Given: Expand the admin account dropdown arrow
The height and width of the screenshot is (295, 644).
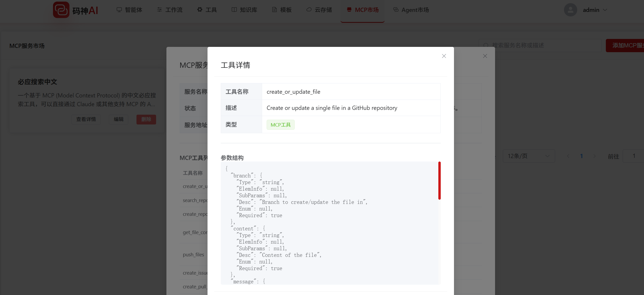Looking at the screenshot, I should tap(605, 10).
